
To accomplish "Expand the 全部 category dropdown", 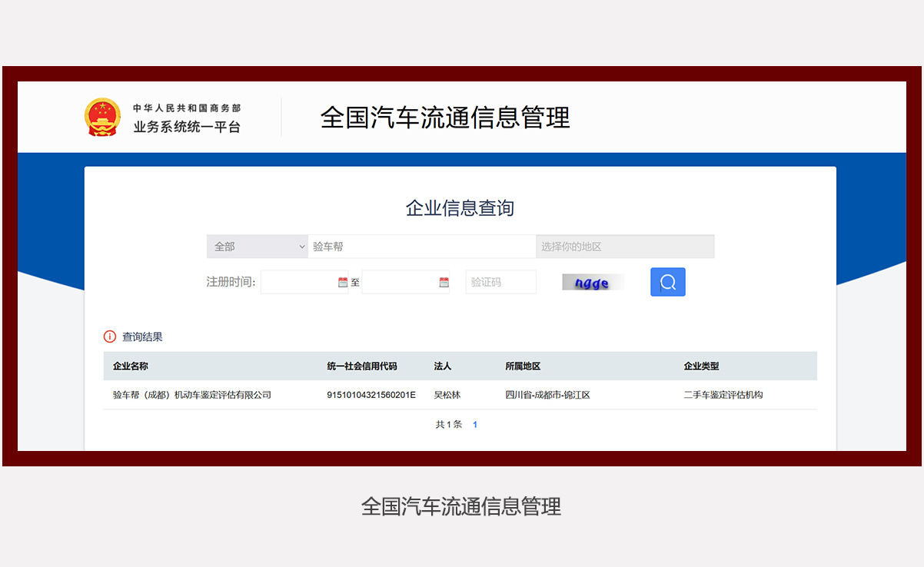I will 257,247.
